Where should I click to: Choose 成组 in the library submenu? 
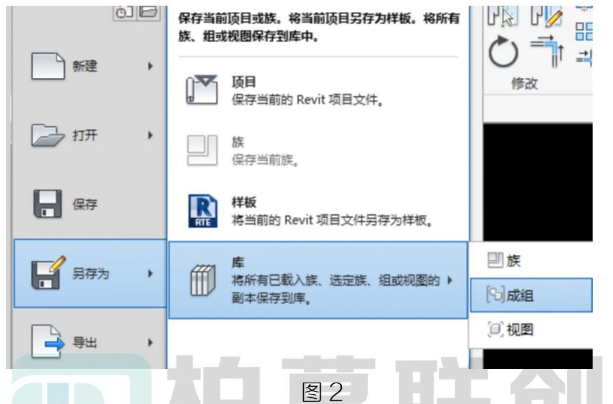531,295
